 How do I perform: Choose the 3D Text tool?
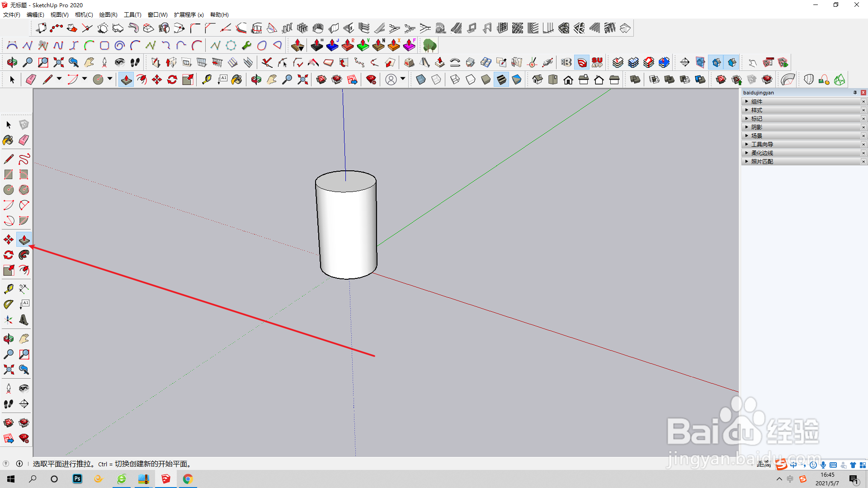click(x=24, y=320)
